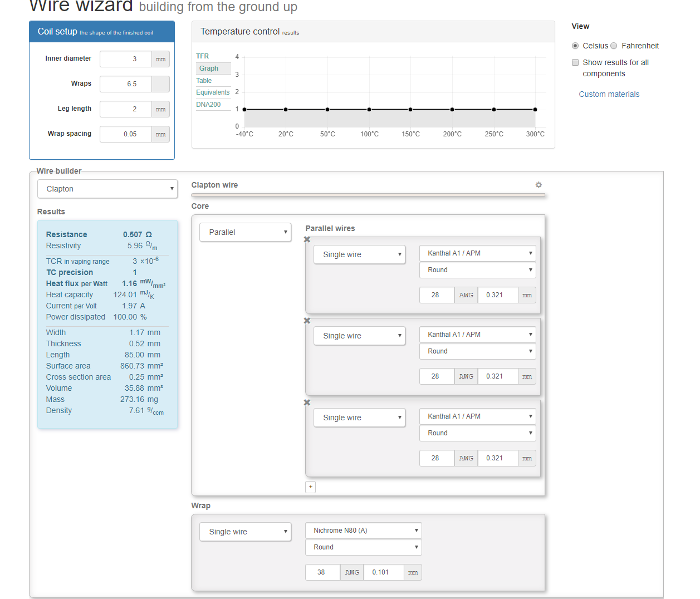
Task: Open the Nichrome N80 (A) material dropdown
Action: click(363, 531)
